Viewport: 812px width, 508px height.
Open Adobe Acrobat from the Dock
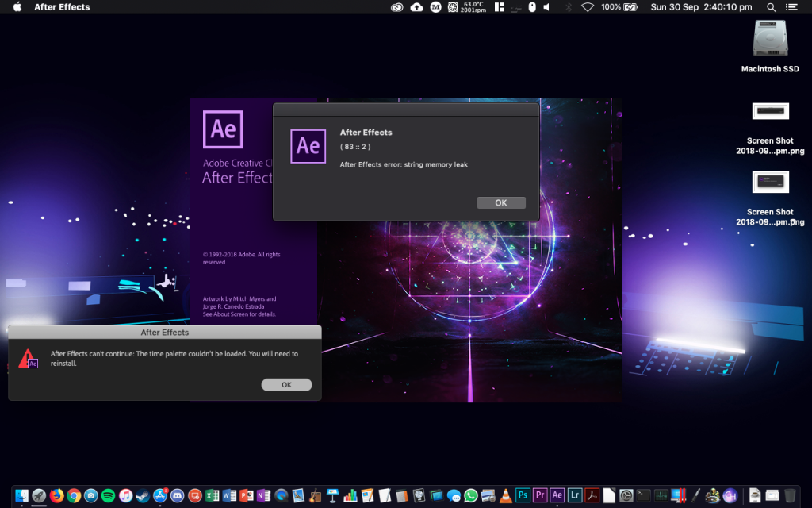tap(592, 495)
